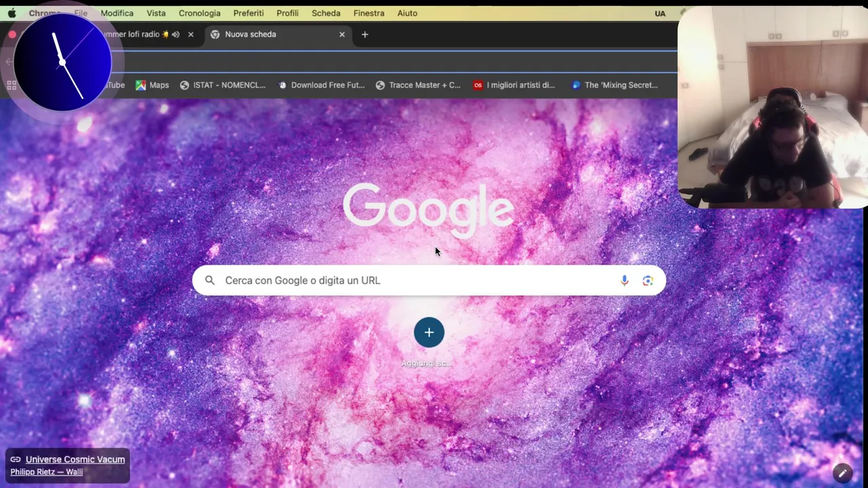Screen dimensions: 868x488
Task: Open the Vista menu
Action: click(156, 13)
